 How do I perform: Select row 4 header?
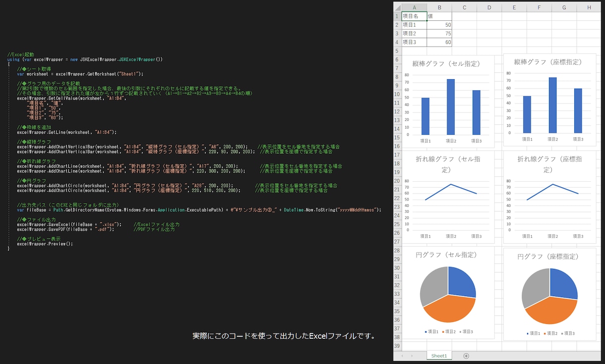[x=397, y=42]
